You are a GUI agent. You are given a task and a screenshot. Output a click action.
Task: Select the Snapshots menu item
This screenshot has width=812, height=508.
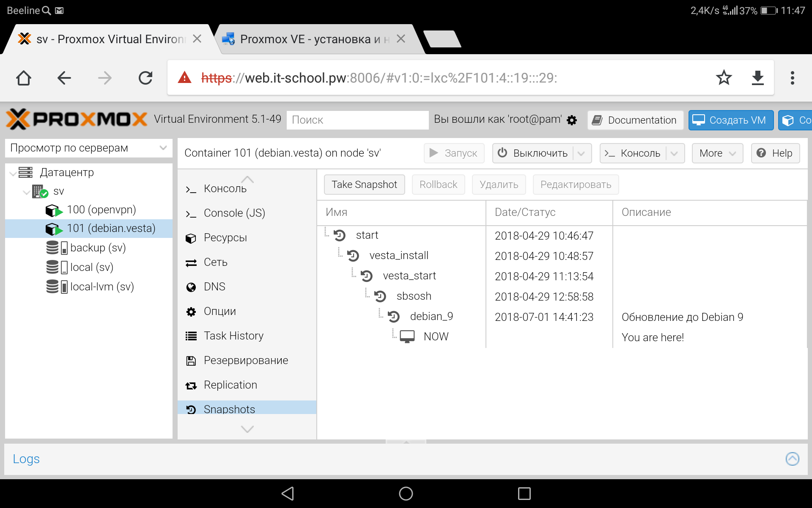tap(247, 408)
